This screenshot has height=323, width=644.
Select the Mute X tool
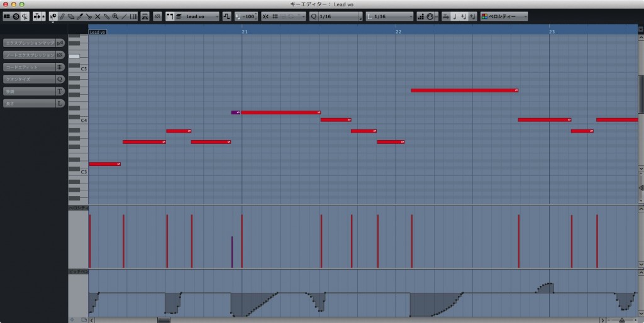pos(97,16)
